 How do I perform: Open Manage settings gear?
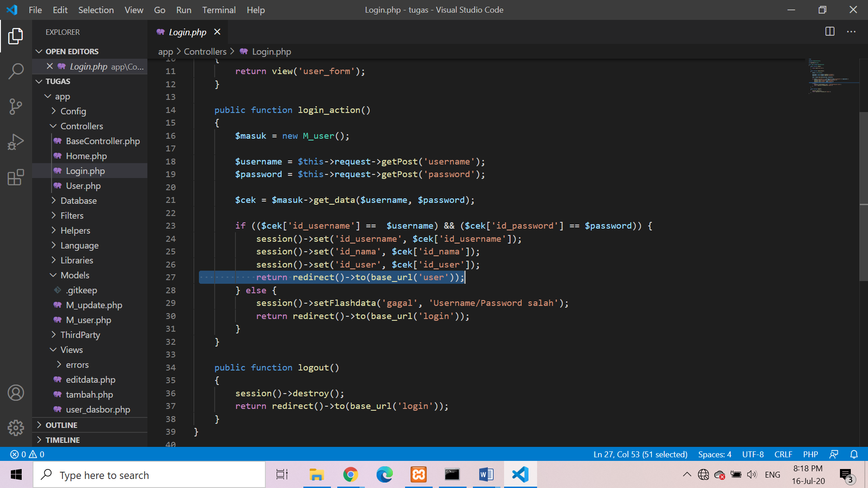click(16, 427)
